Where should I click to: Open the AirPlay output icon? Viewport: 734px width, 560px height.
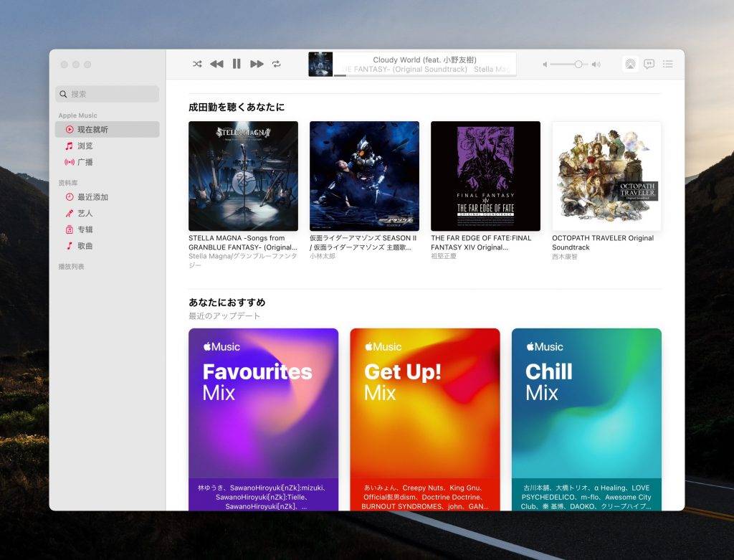(x=630, y=64)
